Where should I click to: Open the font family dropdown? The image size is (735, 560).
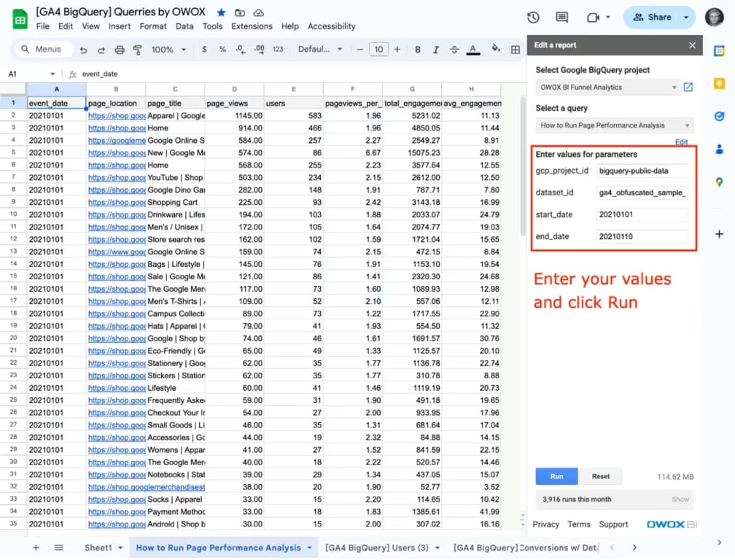319,49
